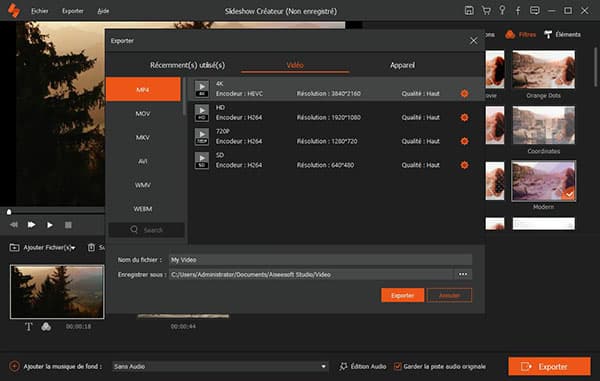
Task: Click the format list scrollbar
Action: (184, 96)
